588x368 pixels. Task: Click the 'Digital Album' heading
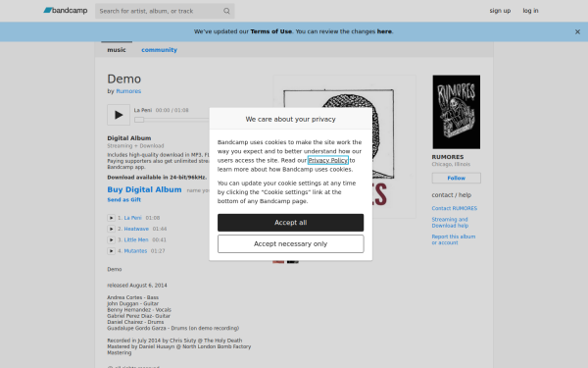click(129, 138)
